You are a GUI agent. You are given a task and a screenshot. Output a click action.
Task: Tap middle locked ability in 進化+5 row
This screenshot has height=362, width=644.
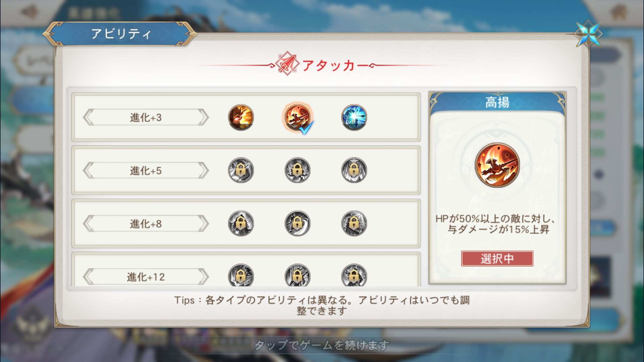(298, 170)
